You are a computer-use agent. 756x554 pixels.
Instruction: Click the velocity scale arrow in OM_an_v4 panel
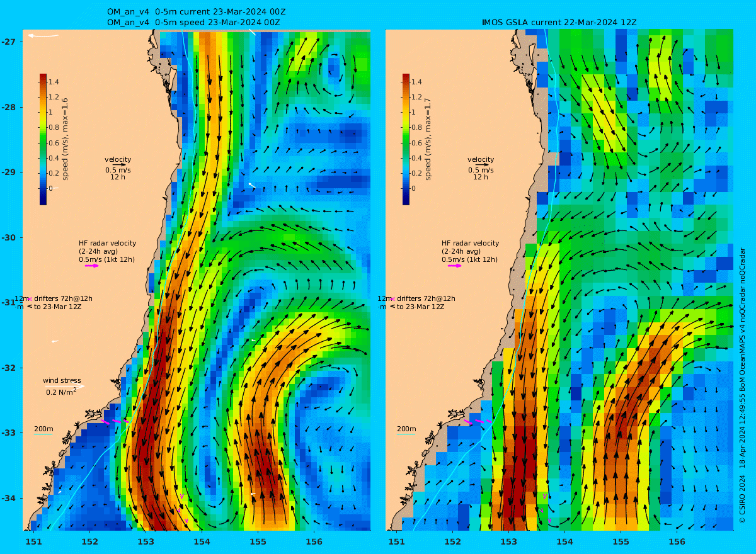click(119, 165)
